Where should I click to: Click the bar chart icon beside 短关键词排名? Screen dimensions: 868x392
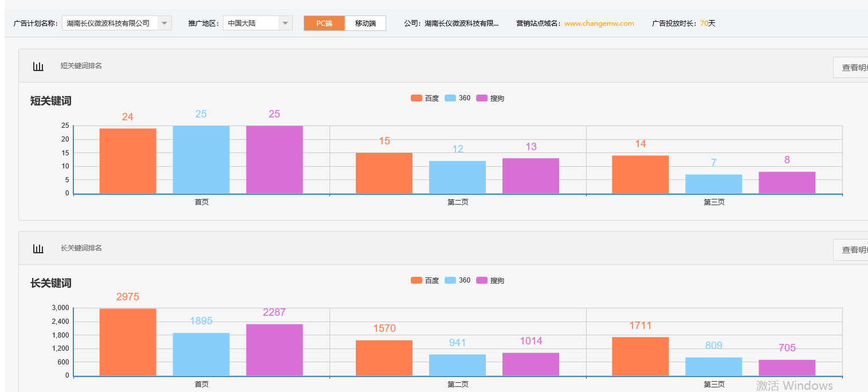tap(38, 65)
